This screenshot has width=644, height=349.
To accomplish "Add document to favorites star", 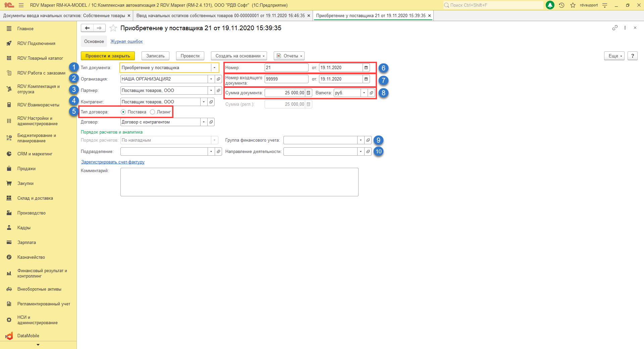I will pyautogui.click(x=113, y=28).
